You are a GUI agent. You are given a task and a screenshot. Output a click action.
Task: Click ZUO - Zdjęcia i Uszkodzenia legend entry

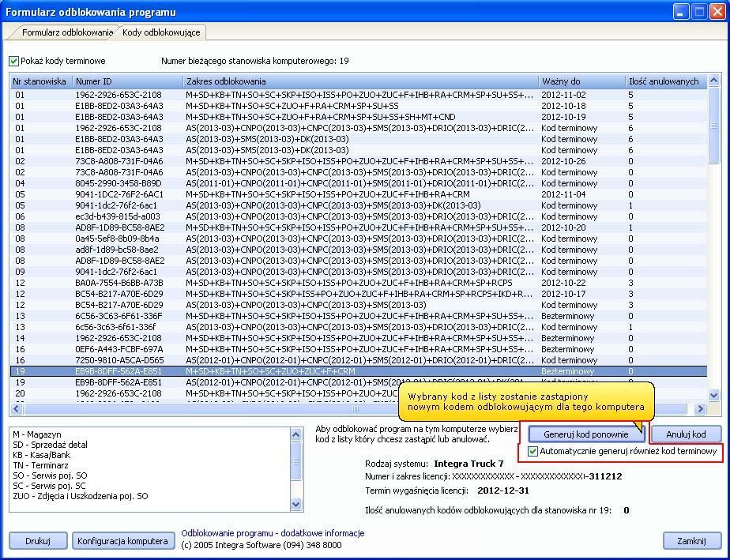81,496
